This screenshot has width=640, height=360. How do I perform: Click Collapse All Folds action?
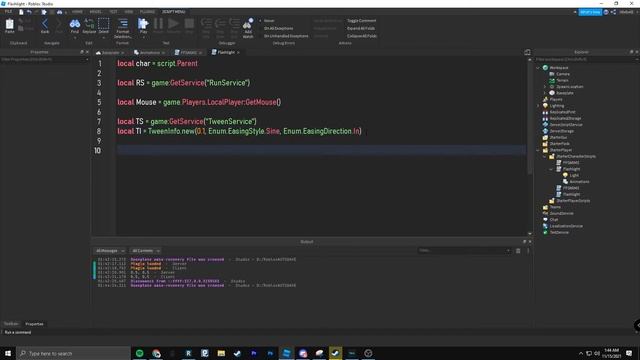point(362,36)
